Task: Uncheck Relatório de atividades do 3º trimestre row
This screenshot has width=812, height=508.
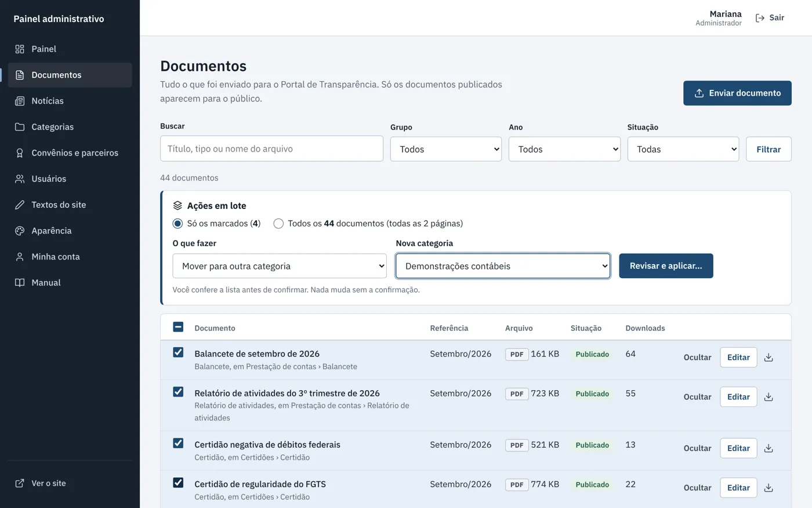Action: (178, 392)
